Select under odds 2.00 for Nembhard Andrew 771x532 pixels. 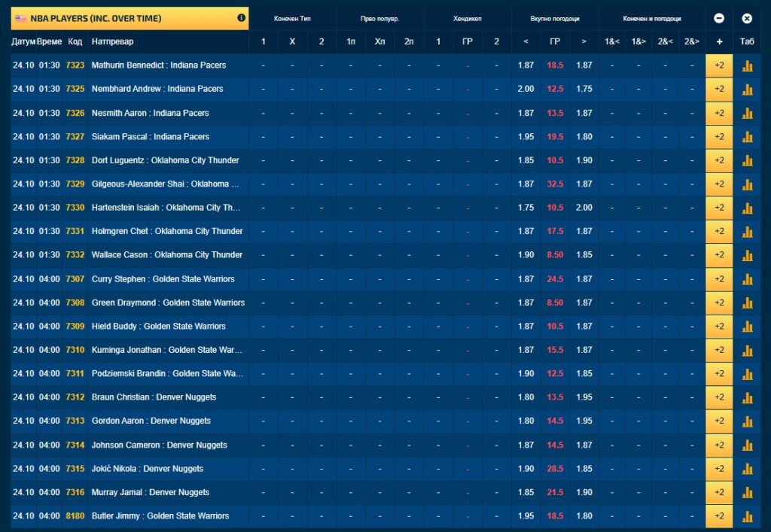tap(526, 89)
